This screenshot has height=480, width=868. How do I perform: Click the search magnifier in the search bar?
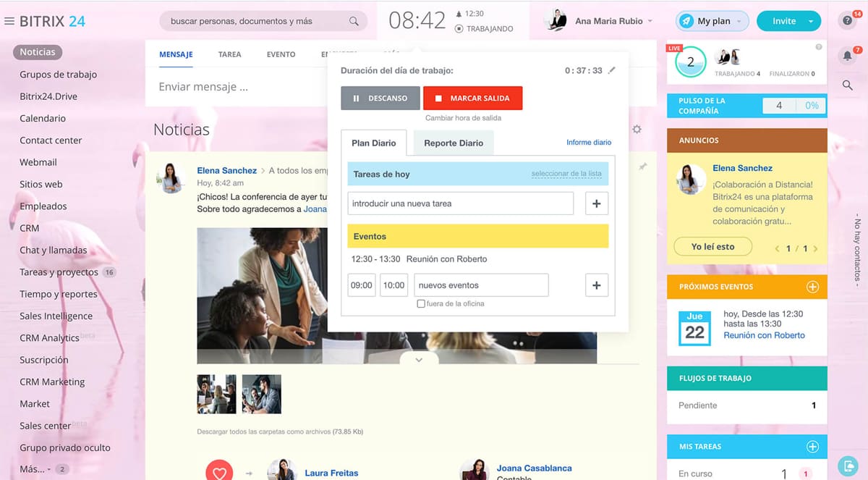coord(354,22)
